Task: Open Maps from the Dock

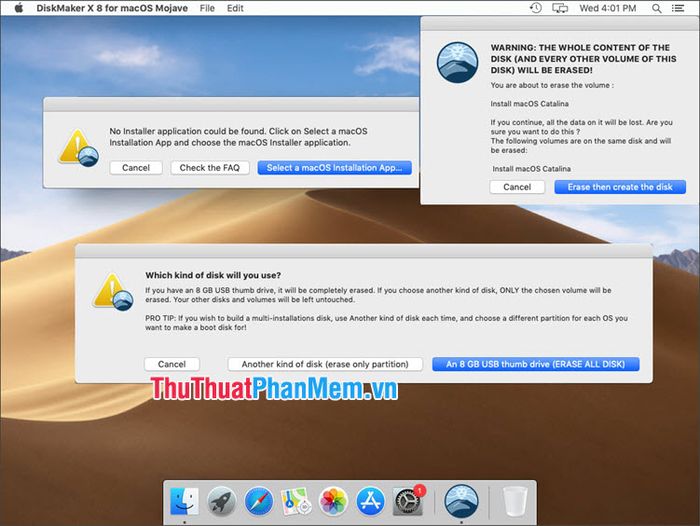Action: coord(296,501)
